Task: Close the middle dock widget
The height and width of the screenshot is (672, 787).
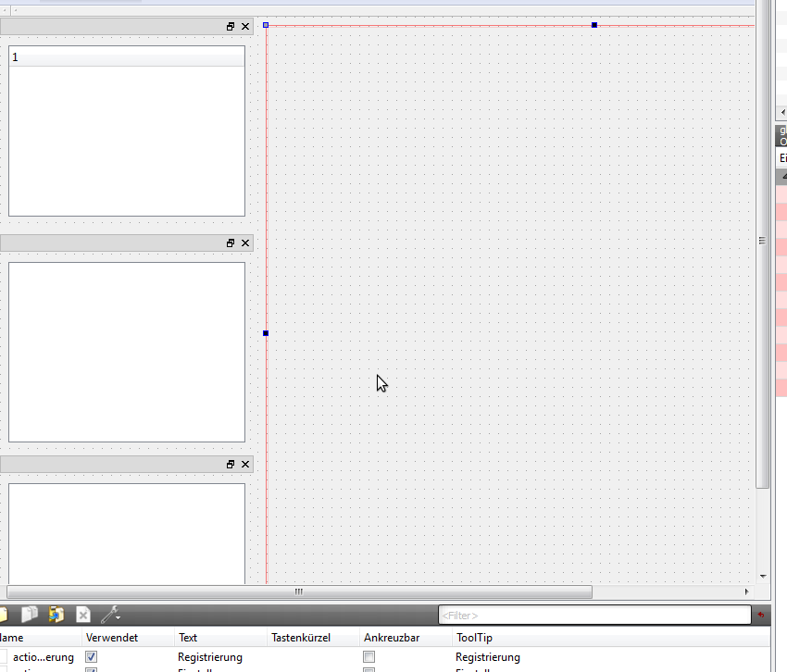Action: [245, 243]
